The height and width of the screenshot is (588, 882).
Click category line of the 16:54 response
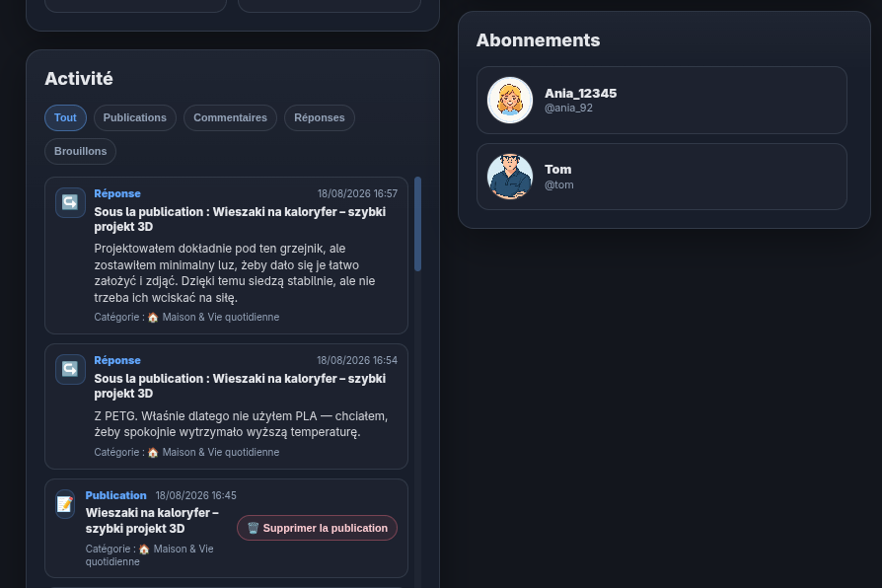(186, 453)
